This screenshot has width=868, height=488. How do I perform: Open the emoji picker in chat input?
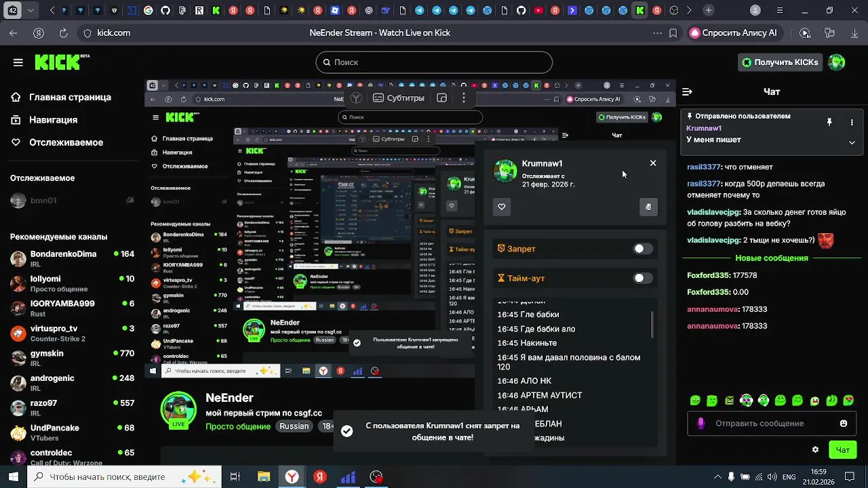coord(844,424)
